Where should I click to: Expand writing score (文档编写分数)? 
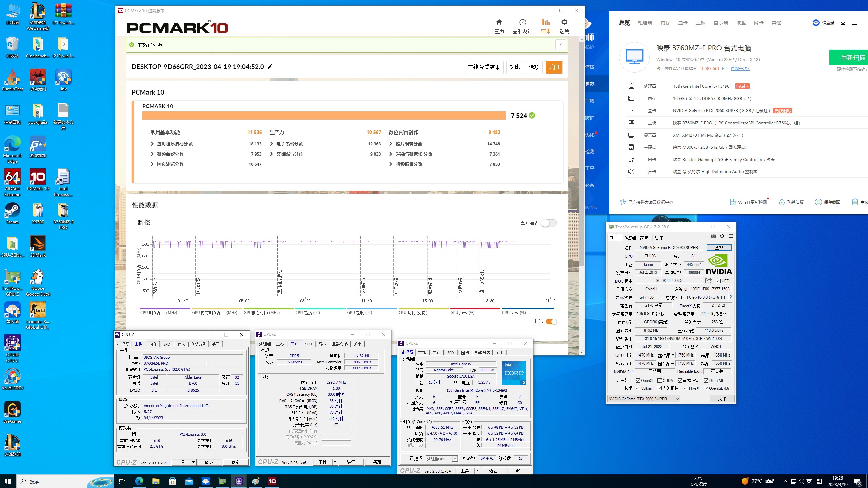tap(271, 154)
